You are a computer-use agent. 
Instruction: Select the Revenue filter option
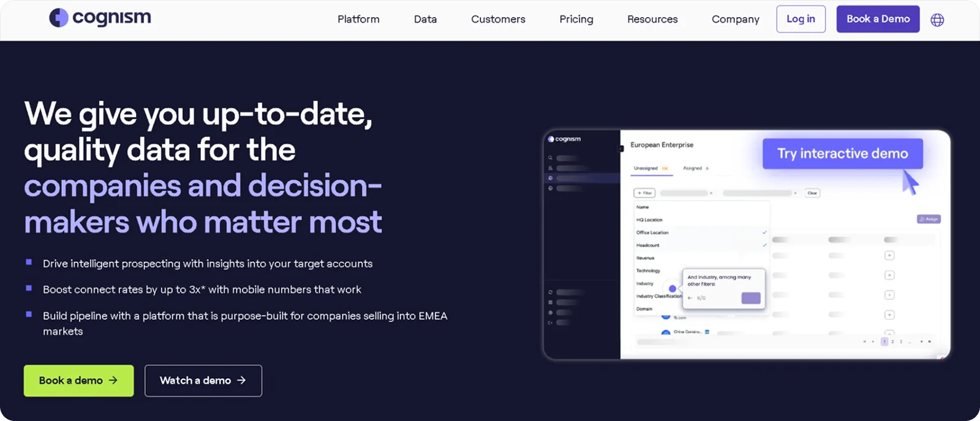pyautogui.click(x=701, y=258)
